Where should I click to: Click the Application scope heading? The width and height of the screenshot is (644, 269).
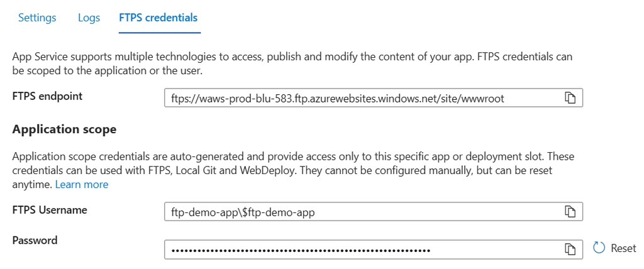(64, 129)
